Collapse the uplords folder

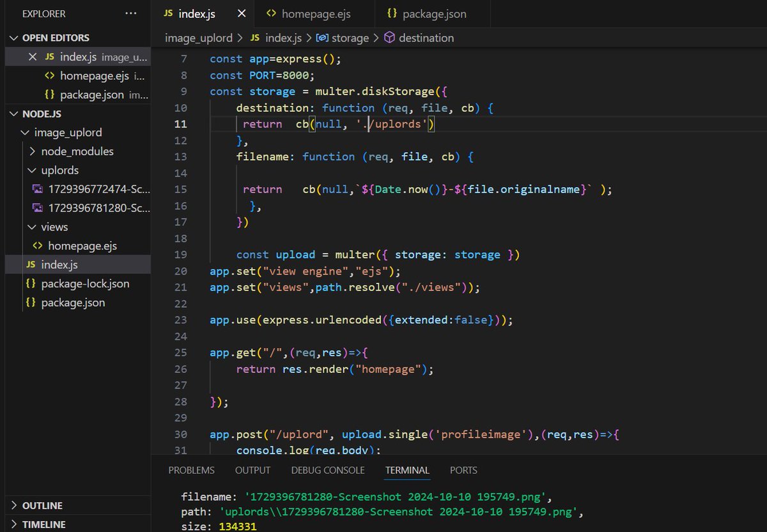33,171
